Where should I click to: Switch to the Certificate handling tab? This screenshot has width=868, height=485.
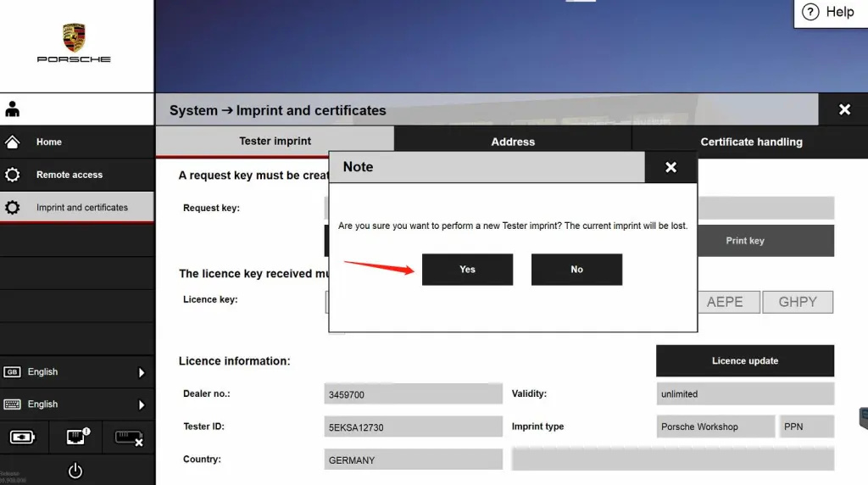click(x=751, y=142)
